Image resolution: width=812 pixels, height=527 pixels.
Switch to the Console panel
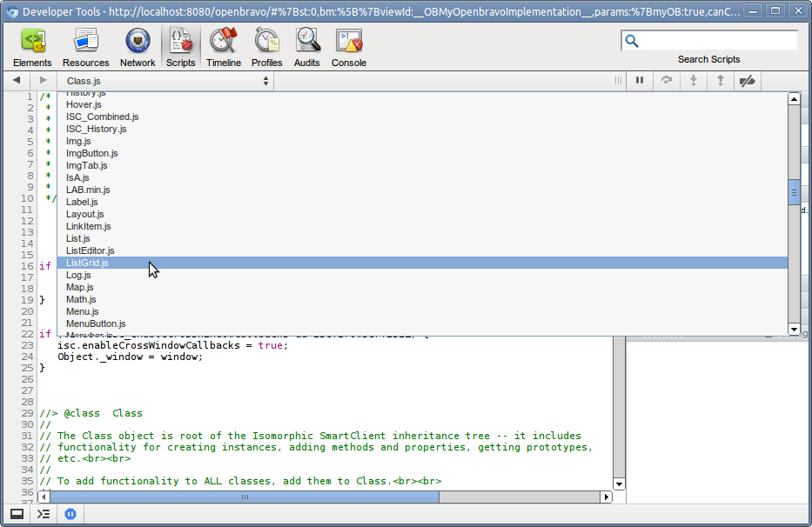click(x=348, y=47)
